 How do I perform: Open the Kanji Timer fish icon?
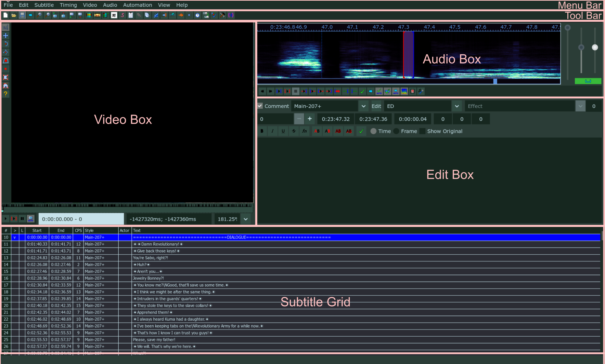[181, 15]
